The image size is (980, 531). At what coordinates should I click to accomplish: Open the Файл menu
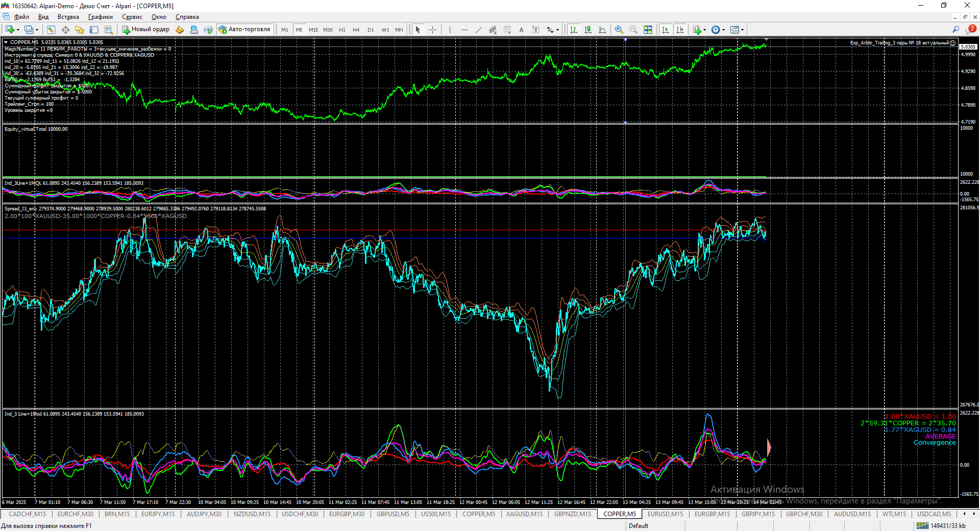21,17
